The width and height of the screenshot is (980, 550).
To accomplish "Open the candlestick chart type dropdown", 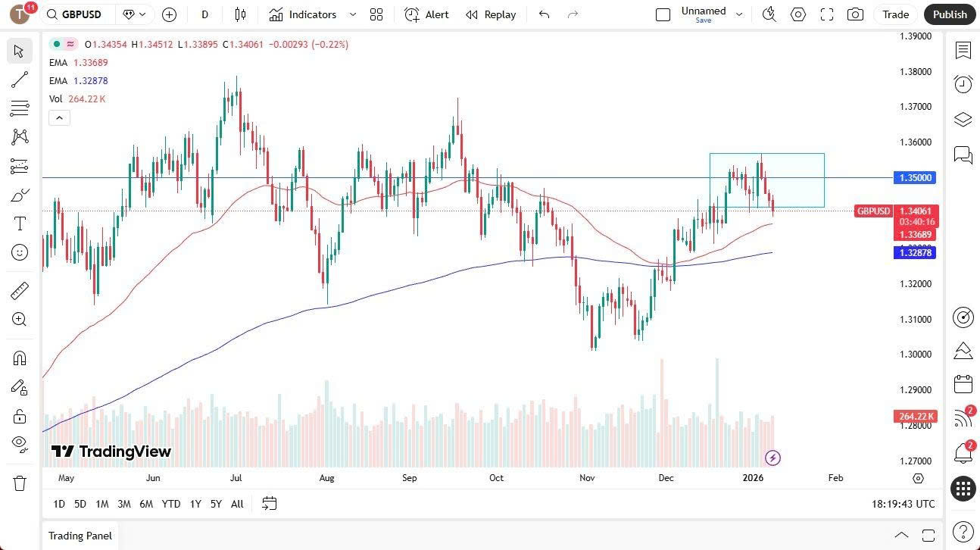I will pos(240,14).
